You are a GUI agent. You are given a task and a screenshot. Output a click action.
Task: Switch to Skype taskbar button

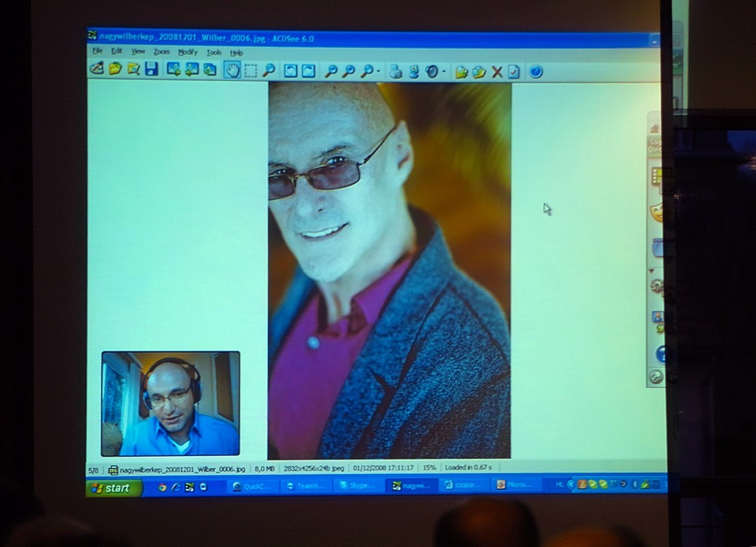pos(358,485)
